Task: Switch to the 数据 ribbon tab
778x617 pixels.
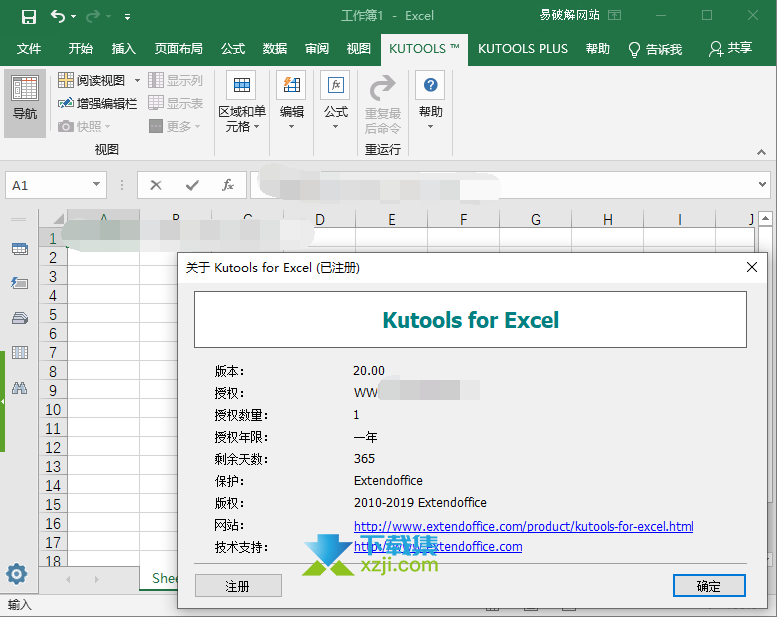Action: (275, 49)
